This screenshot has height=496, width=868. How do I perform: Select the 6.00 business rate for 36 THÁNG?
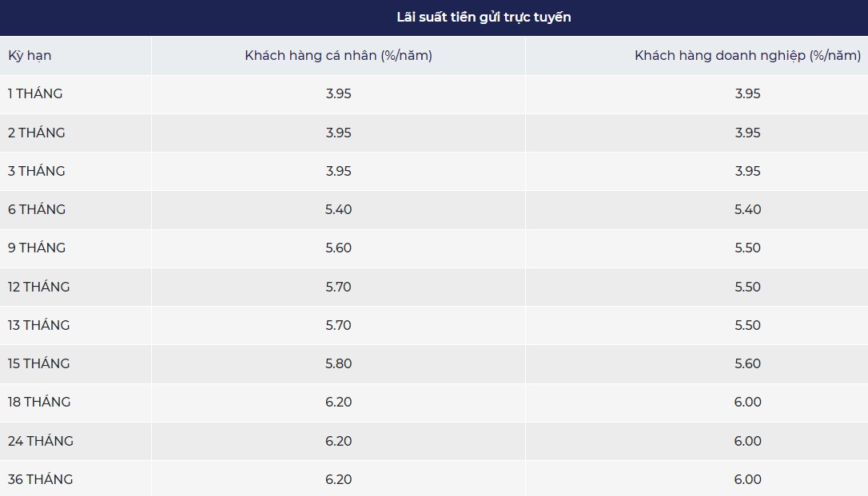click(x=747, y=479)
